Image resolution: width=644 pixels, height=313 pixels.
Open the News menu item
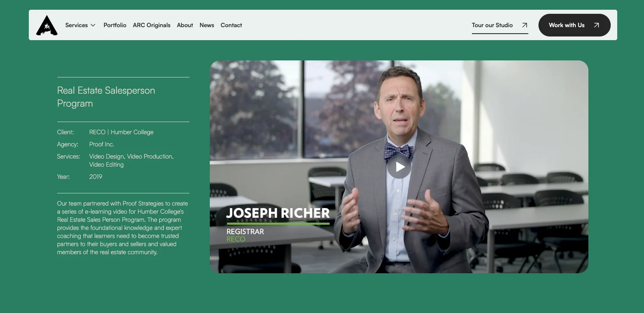(x=207, y=25)
